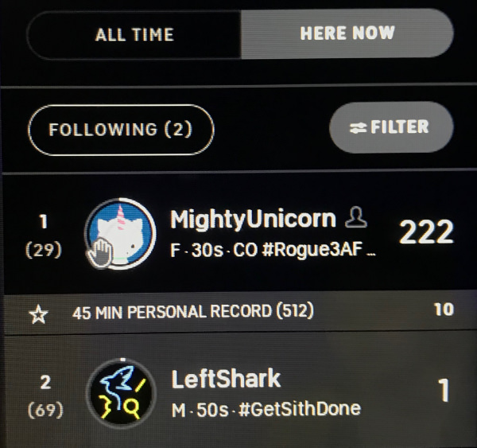
Task: Select the 45 MIN PERSONAL RECORD row
Action: coord(238,312)
